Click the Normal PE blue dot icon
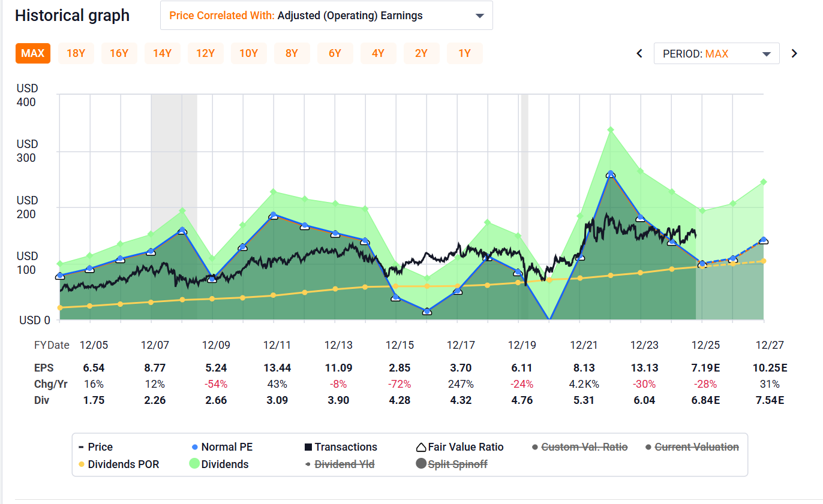This screenshot has height=504, width=823. click(194, 447)
